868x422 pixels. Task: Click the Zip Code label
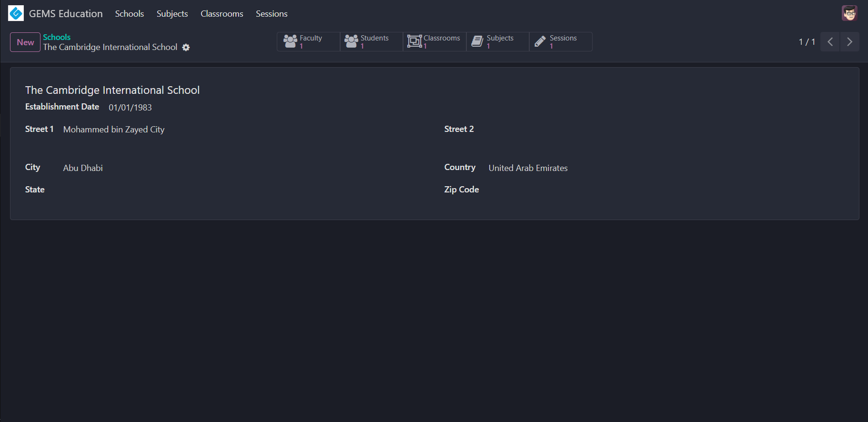[462, 190]
